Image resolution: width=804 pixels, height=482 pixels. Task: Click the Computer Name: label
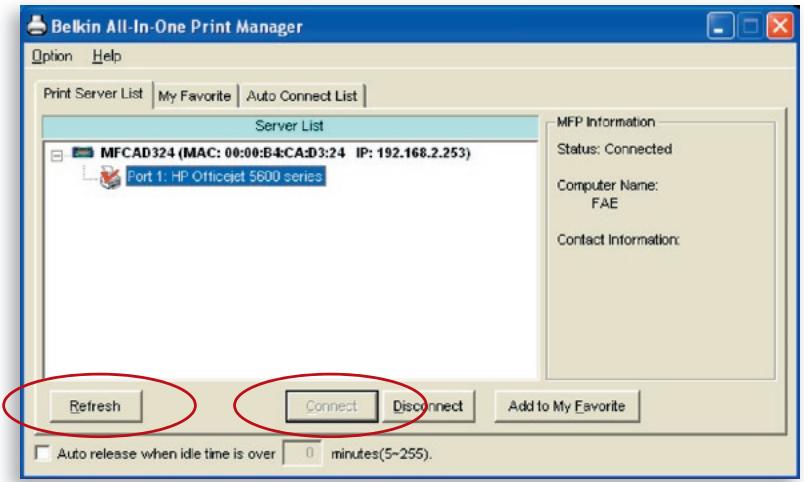point(607,185)
